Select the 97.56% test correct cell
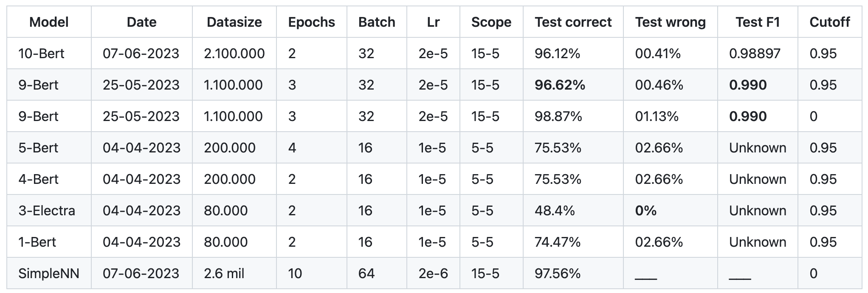The image size is (868, 293). (x=557, y=273)
